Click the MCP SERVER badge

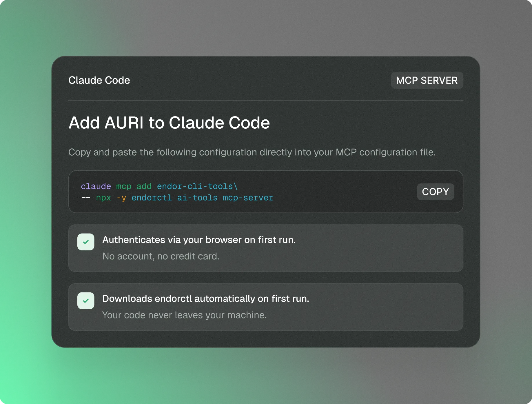[x=427, y=80]
